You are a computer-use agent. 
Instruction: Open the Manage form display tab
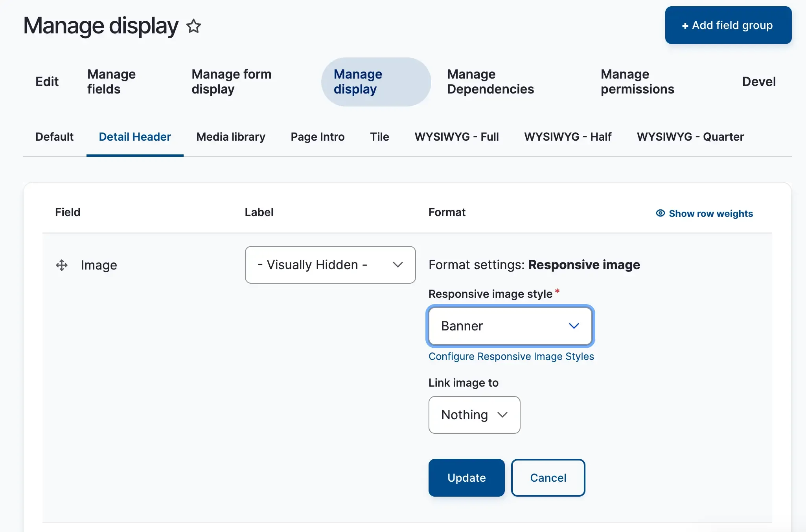click(x=231, y=81)
